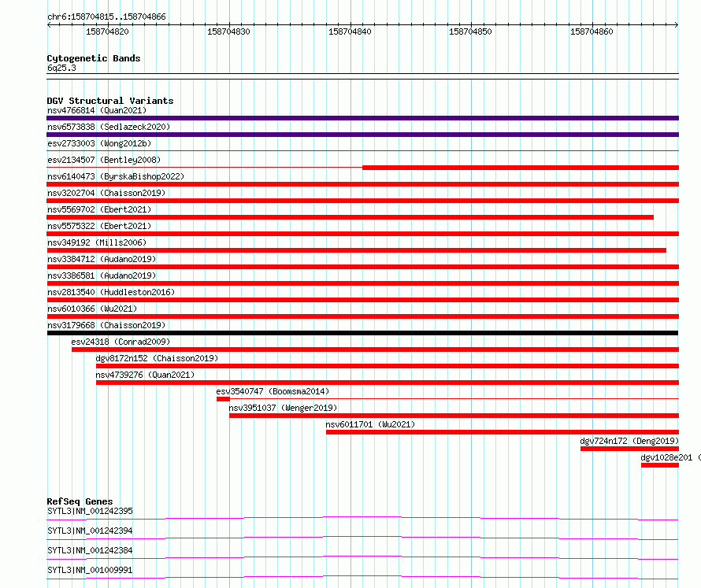Image resolution: width=701 pixels, height=588 pixels.
Task: Open gene transcript SYTL3|NM_001242384
Action: tap(90, 550)
